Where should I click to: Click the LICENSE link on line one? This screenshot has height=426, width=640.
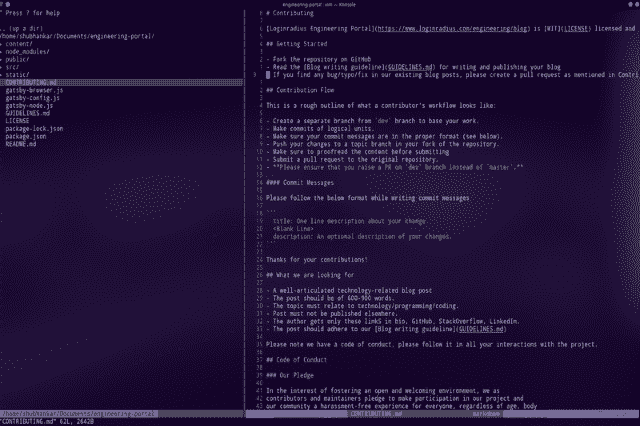click(x=576, y=29)
